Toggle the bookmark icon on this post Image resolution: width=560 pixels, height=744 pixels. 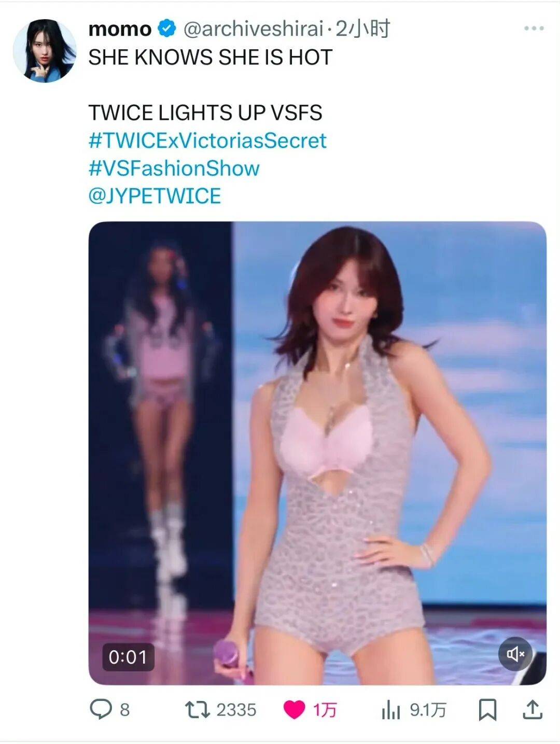(487, 710)
